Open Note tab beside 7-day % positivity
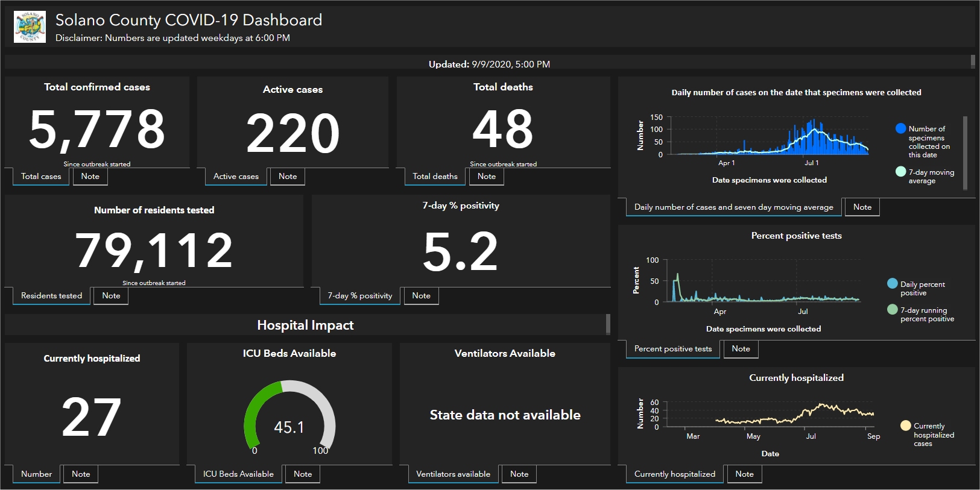Viewport: 980px width, 490px height. (421, 296)
